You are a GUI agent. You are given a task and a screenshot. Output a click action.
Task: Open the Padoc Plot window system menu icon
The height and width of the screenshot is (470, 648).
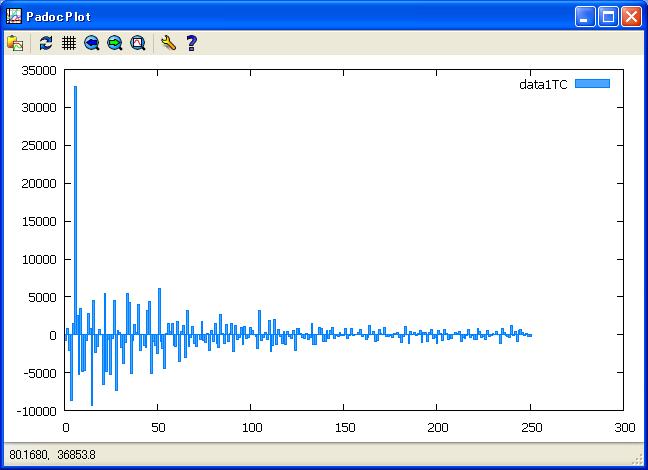14,16
